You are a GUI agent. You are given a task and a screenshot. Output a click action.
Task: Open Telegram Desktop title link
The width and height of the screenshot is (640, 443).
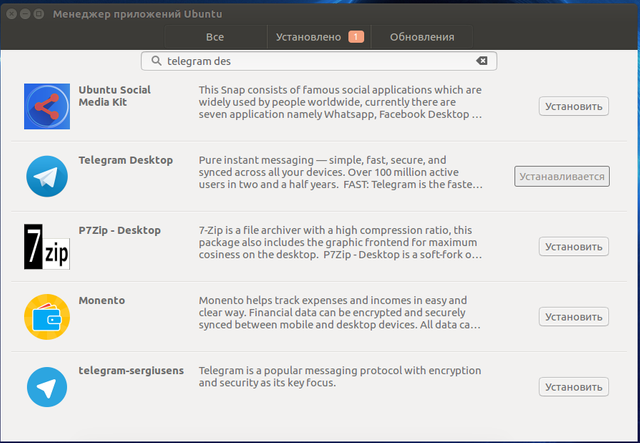click(x=125, y=160)
